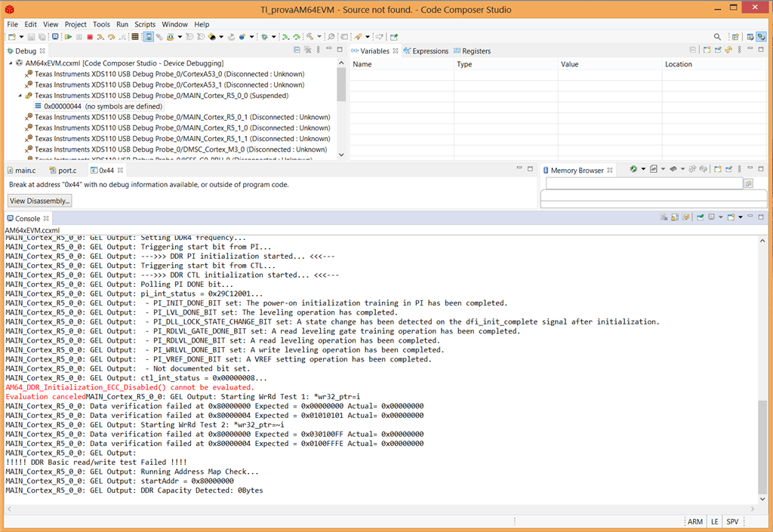Click the magnifier Search icon in toolbar
Image resolution: width=773 pixels, height=532 pixels.
pos(717,37)
